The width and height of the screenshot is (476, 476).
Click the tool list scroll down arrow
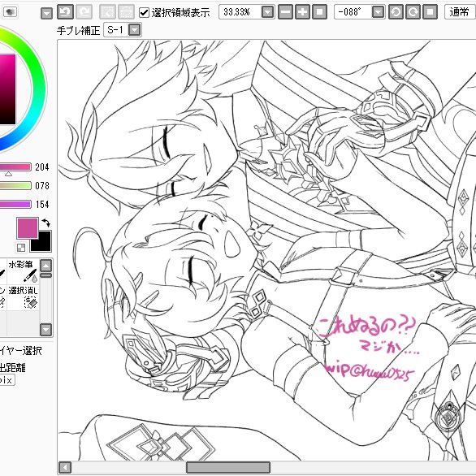tap(45, 329)
